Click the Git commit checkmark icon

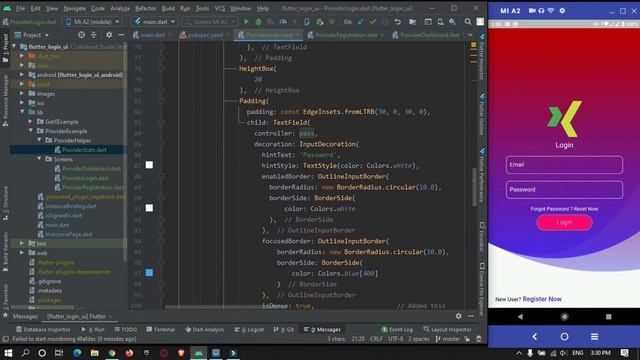[x=373, y=22]
